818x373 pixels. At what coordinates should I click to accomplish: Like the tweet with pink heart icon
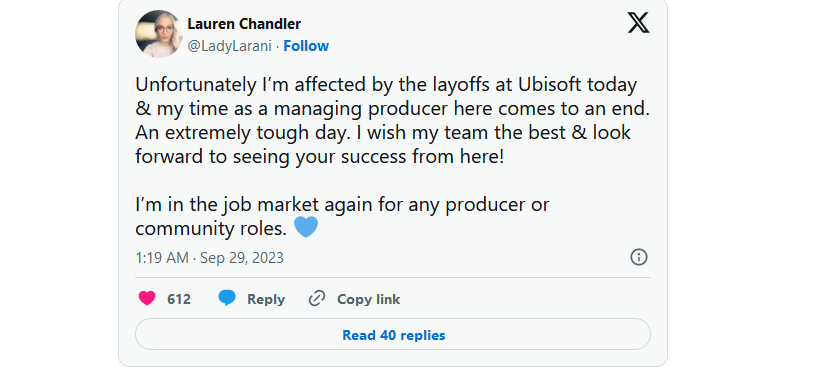click(x=147, y=298)
